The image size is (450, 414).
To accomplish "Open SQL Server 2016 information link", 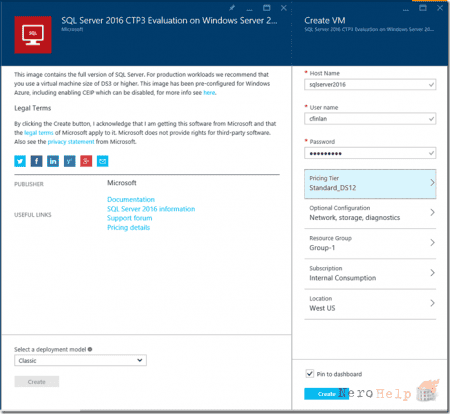I will click(151, 209).
